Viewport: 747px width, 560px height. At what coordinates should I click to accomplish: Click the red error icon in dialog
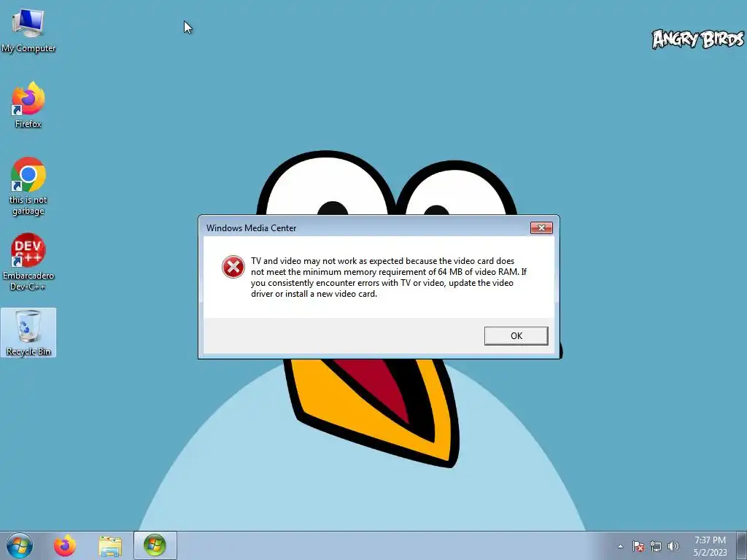tap(233, 267)
